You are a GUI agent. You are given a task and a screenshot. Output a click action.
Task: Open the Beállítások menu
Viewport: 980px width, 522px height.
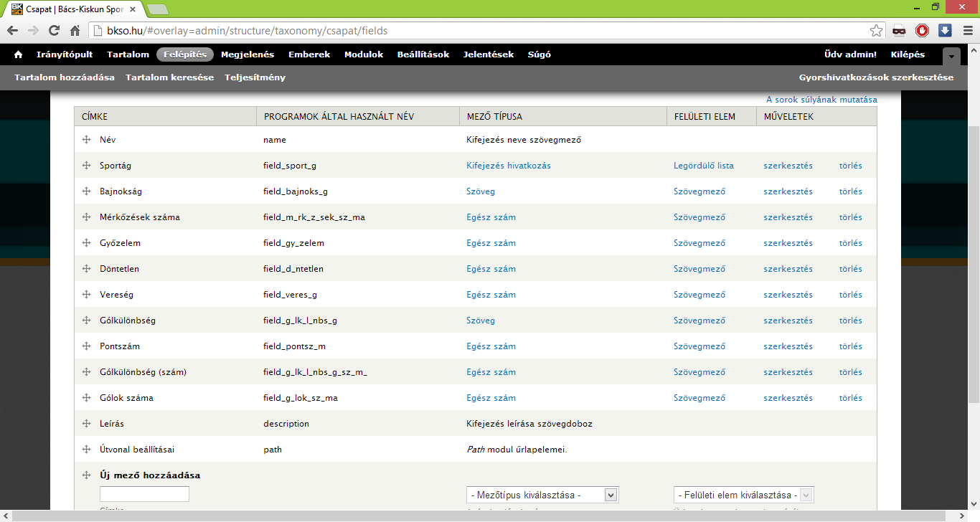(x=423, y=54)
